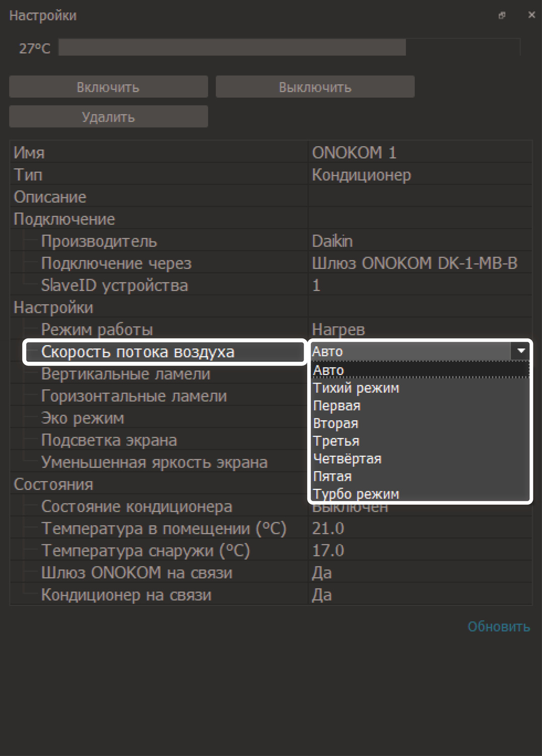This screenshot has width=542, height=756.
Task: Select Пятая fan speed option
Action: tap(332, 476)
